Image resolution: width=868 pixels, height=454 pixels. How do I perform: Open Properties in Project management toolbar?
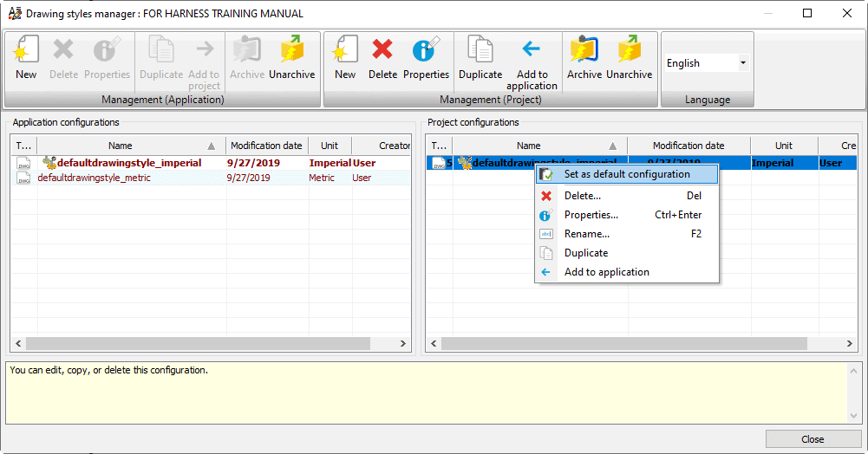[x=426, y=58]
